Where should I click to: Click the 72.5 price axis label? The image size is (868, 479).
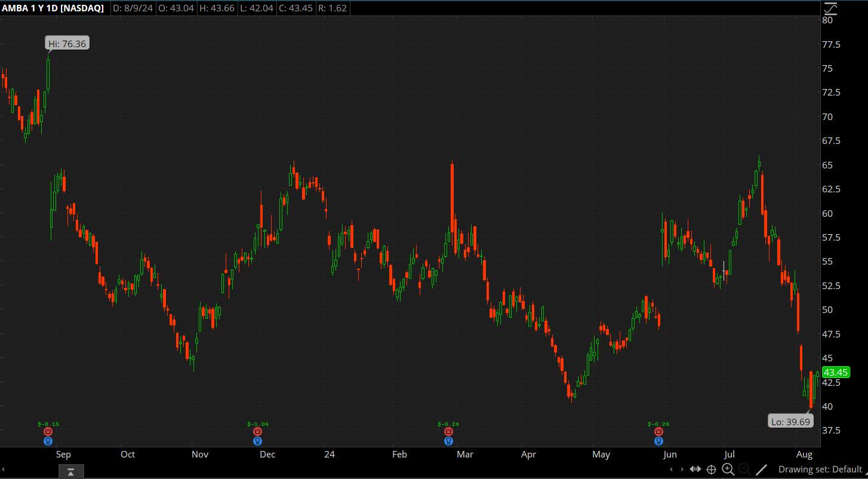831,93
